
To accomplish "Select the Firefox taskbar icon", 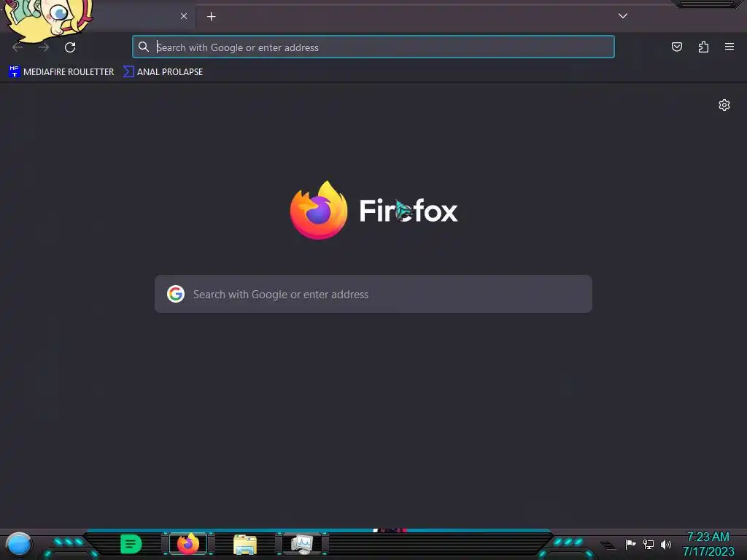I will coord(188,544).
